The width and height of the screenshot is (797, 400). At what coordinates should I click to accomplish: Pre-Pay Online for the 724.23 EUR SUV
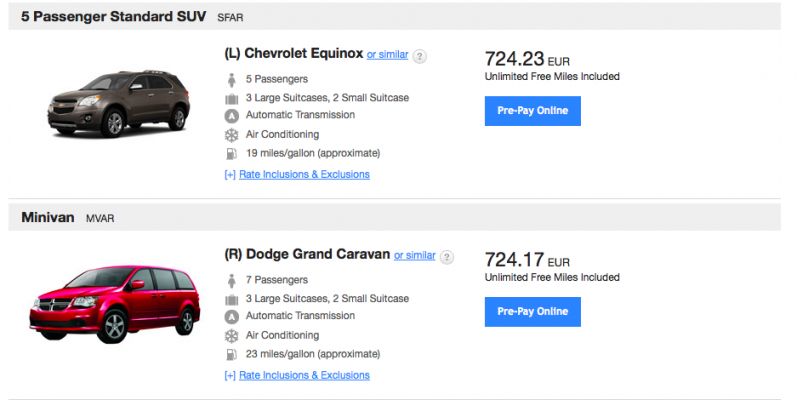pos(533,111)
